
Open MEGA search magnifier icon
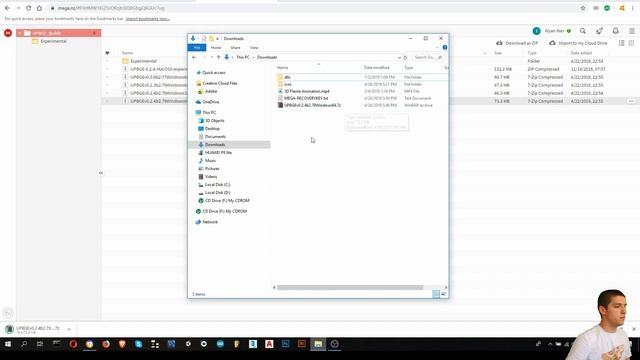pos(583,31)
